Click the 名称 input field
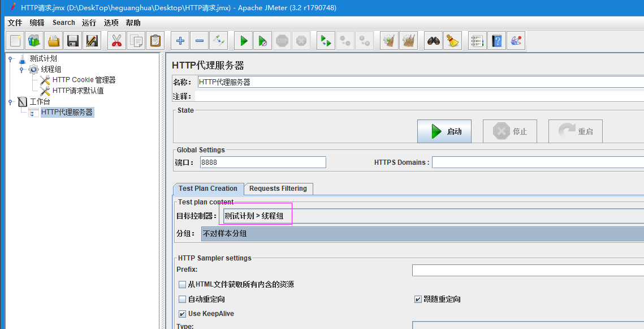 point(421,82)
